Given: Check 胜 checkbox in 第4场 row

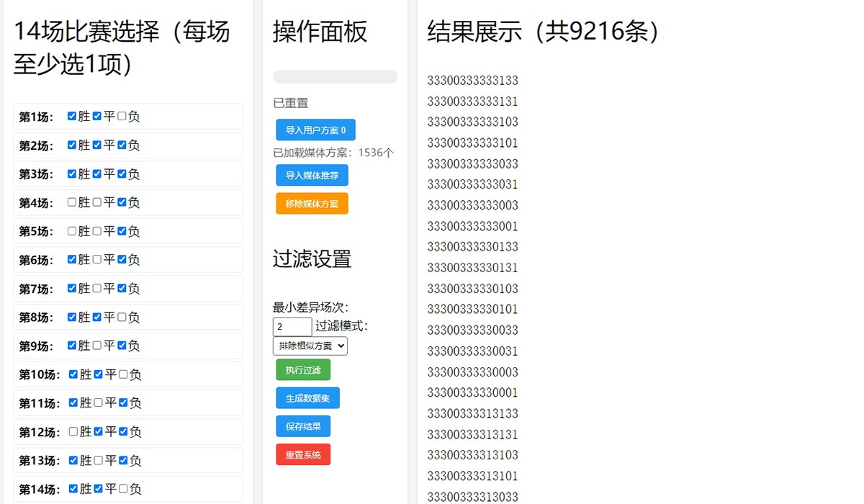Looking at the screenshot, I should 72,202.
